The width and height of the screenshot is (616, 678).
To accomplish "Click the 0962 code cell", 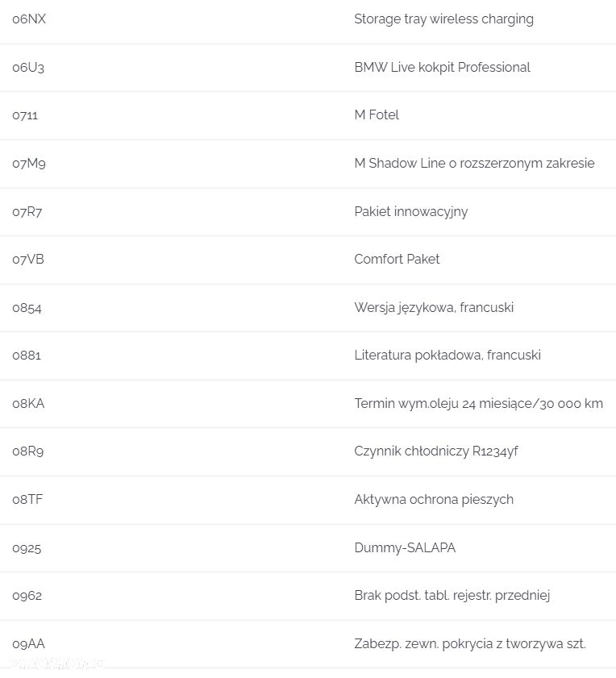I will coord(27,596).
